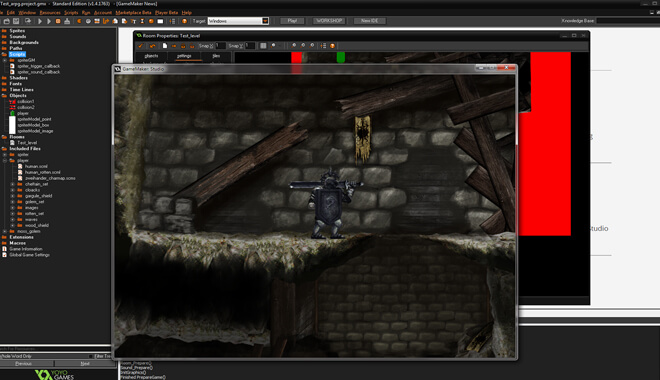Run the game with the first play arrow
This screenshot has width=660, height=380.
[40, 21]
